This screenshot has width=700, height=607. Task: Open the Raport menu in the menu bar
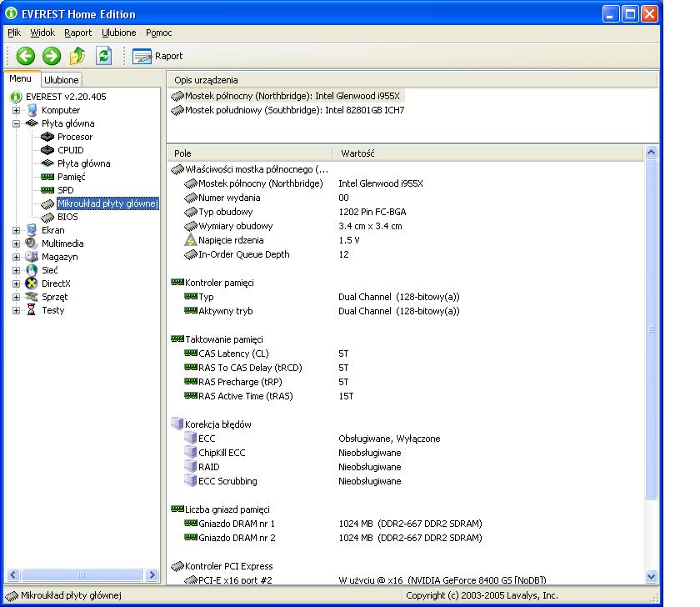click(77, 33)
